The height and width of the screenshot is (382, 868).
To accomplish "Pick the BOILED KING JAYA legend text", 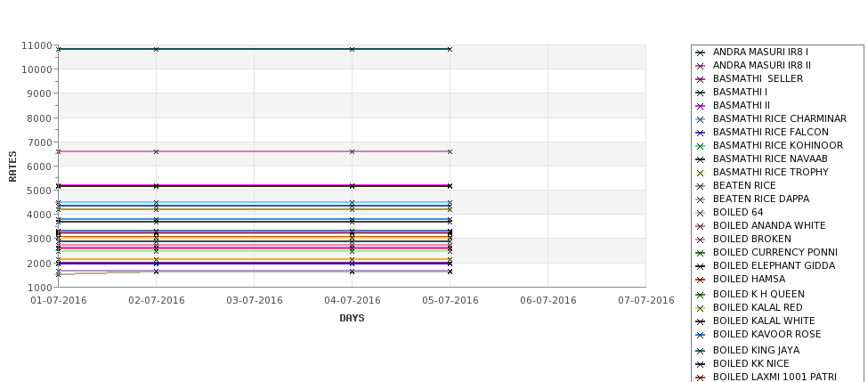I will (756, 351).
